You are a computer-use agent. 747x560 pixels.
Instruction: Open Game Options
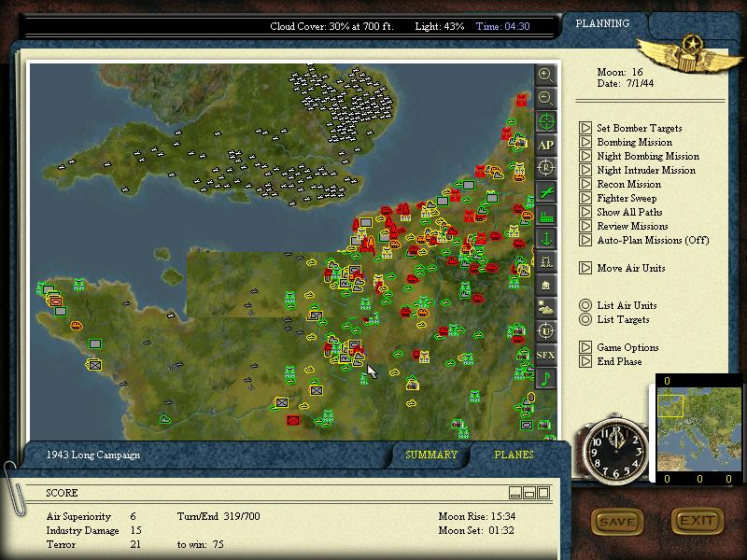[x=585, y=347]
